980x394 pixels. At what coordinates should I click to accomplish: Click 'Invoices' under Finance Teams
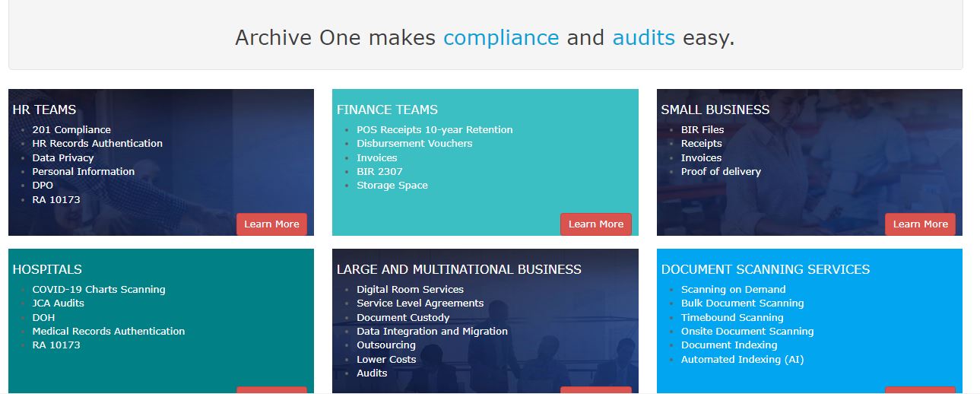[x=377, y=158]
